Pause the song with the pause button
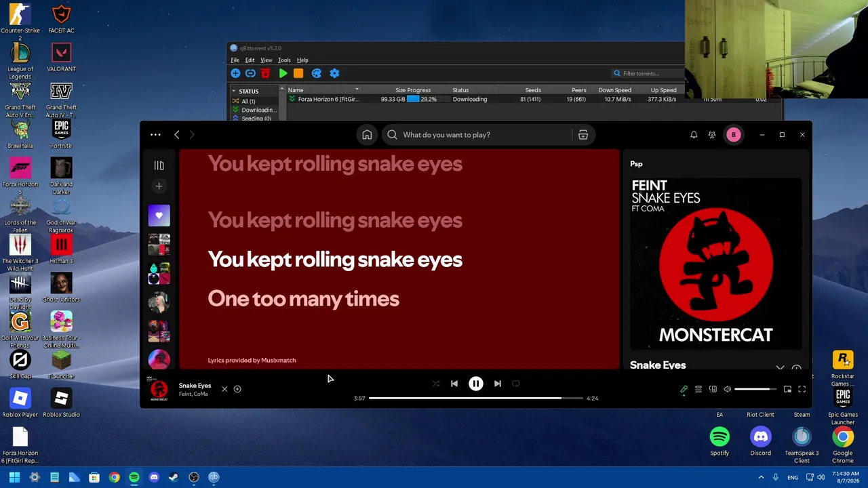Viewport: 868px width, 488px height. tap(476, 384)
